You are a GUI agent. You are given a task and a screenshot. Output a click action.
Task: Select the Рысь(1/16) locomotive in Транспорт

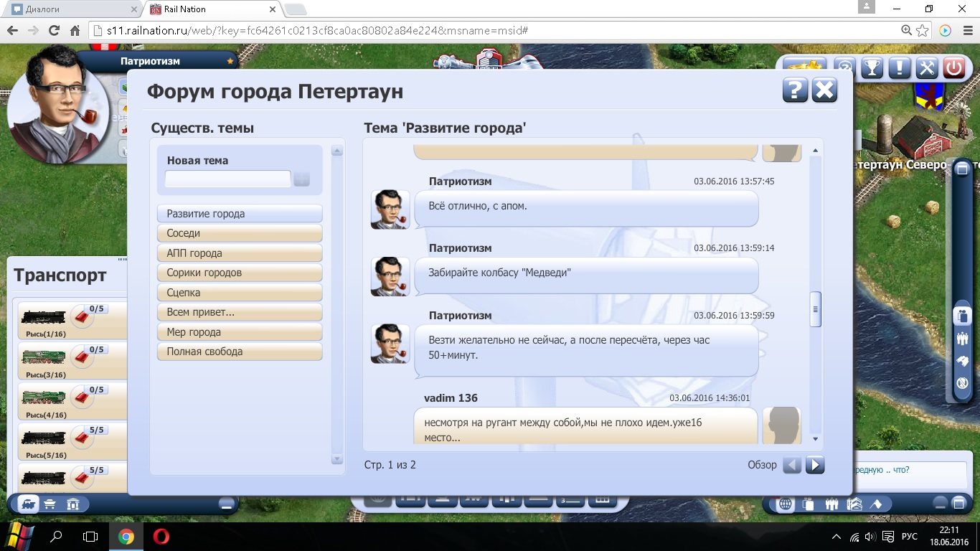43,317
